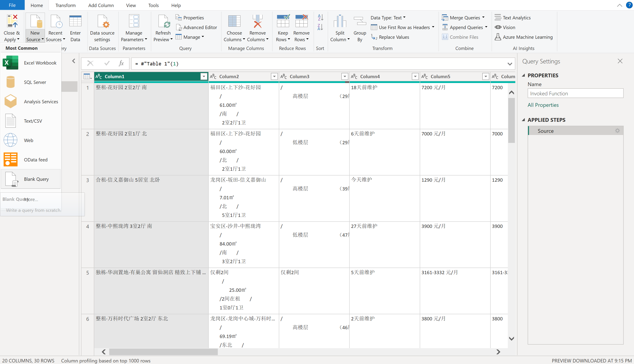The height and width of the screenshot is (364, 634).
Task: Open the Advanced Editor
Action: click(x=196, y=27)
